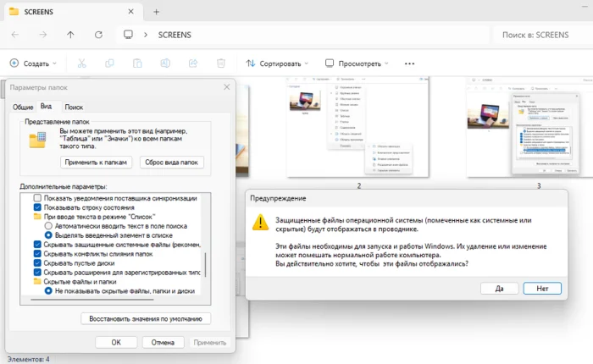Click the Cut scissors icon in toolbar
This screenshot has width=593, height=364.
tap(81, 63)
